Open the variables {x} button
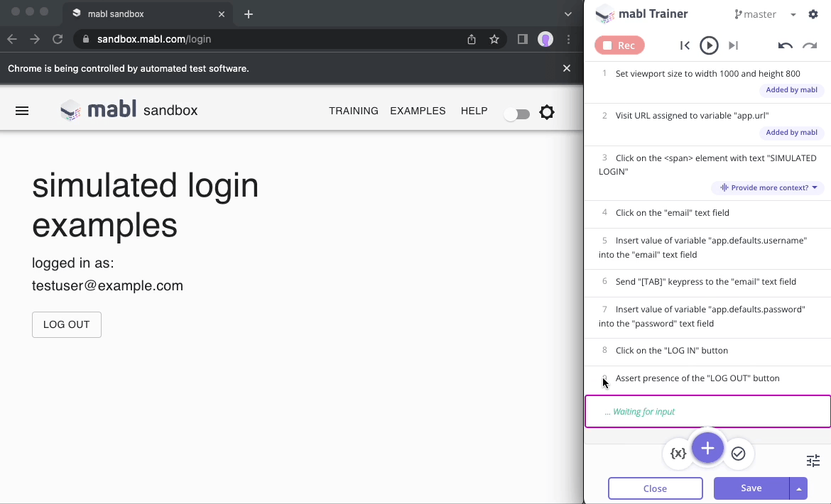 pyautogui.click(x=678, y=453)
